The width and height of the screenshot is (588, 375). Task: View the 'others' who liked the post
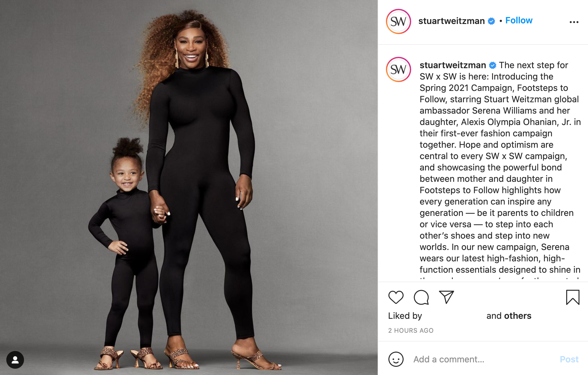[518, 316]
